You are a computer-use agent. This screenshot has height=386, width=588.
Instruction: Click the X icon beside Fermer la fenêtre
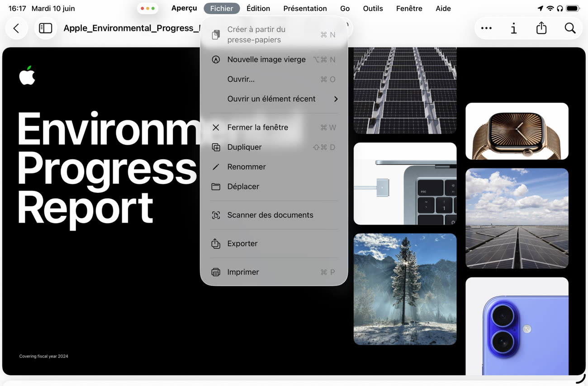[216, 128]
